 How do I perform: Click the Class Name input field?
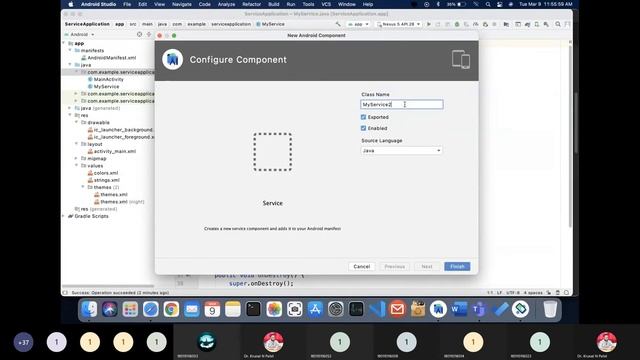tap(402, 104)
